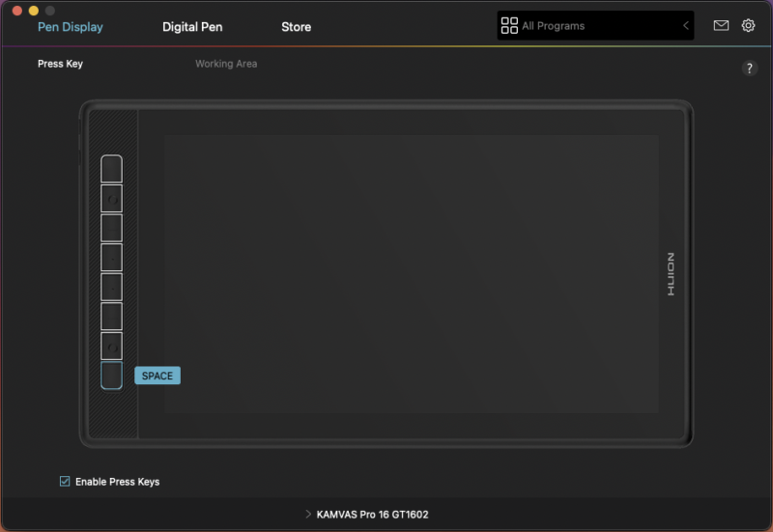
Task: Select the highlighted bottom press key
Action: pyautogui.click(x=111, y=376)
